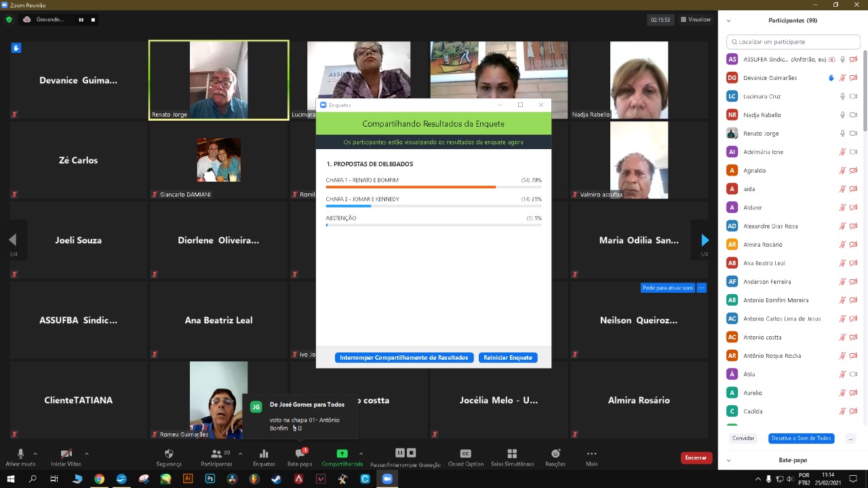Toggle microphone with Ativar mudo
This screenshot has height=488, width=868.
point(20,453)
